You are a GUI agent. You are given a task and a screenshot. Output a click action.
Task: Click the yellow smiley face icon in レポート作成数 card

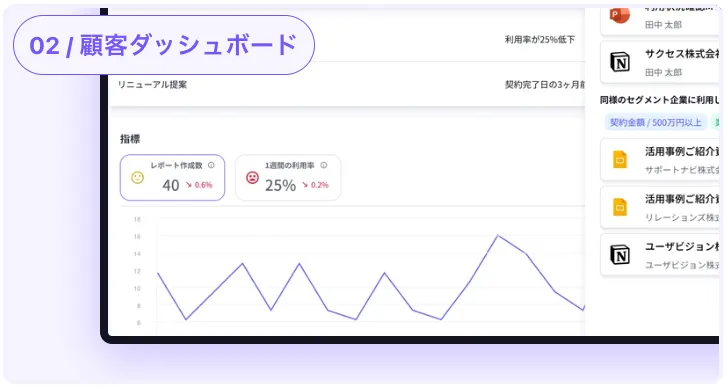pyautogui.click(x=137, y=178)
